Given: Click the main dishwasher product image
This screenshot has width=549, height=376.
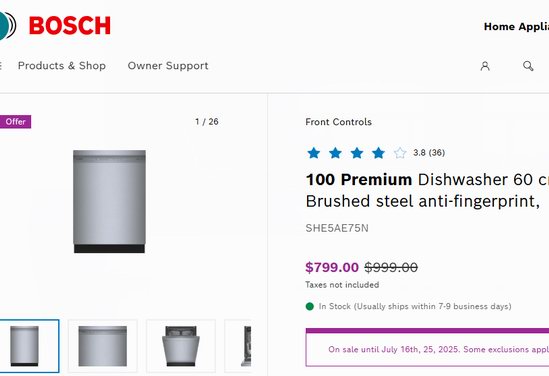Looking at the screenshot, I should (109, 202).
